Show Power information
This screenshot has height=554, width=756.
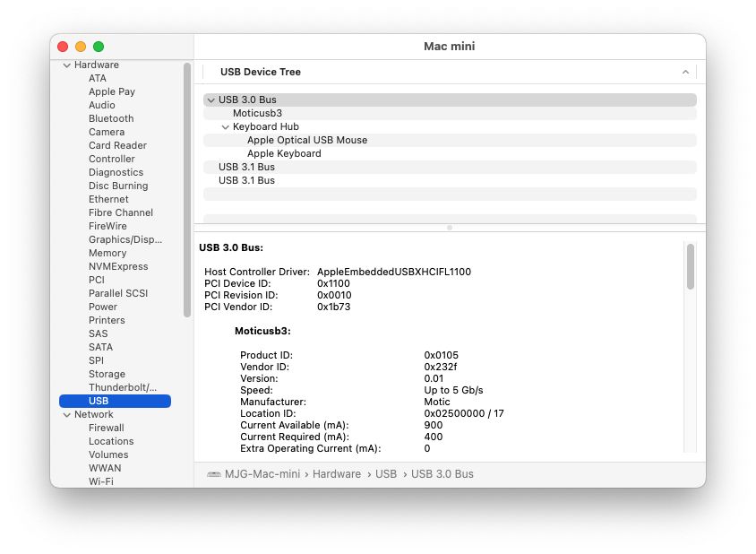tap(103, 307)
